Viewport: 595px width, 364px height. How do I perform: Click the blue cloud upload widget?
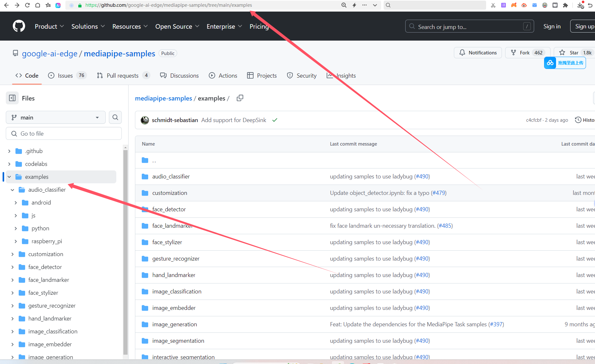click(565, 63)
